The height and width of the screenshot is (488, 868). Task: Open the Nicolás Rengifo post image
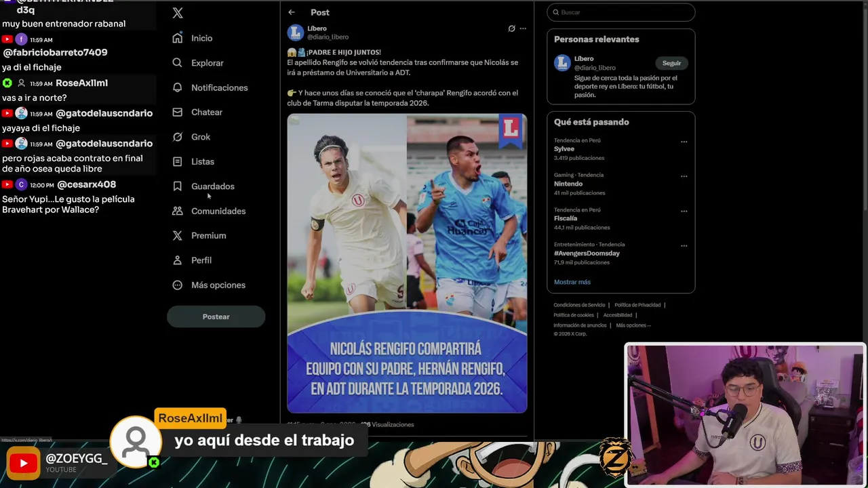tap(407, 264)
